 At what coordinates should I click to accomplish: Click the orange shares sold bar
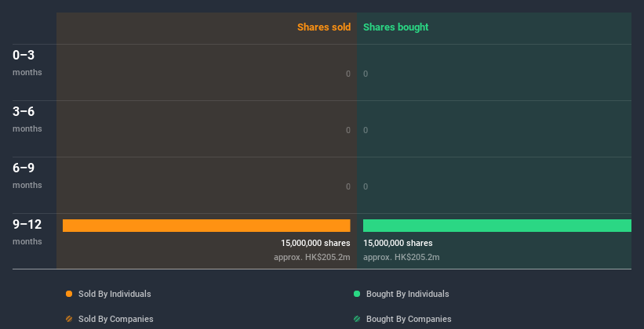(206, 226)
